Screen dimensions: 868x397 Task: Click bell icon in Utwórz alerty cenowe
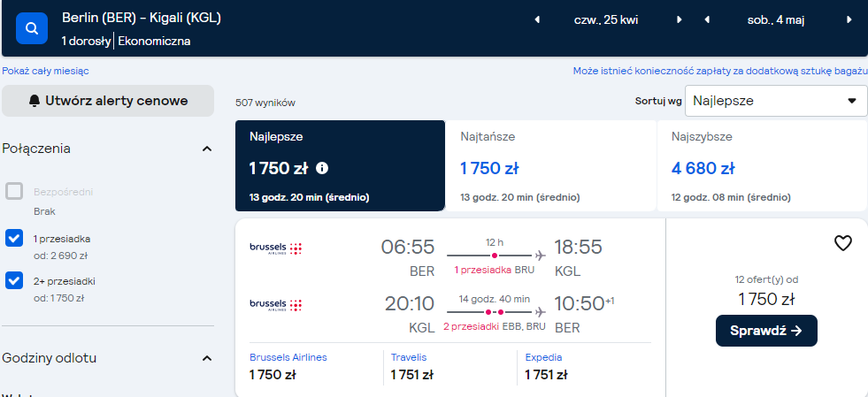coord(35,101)
